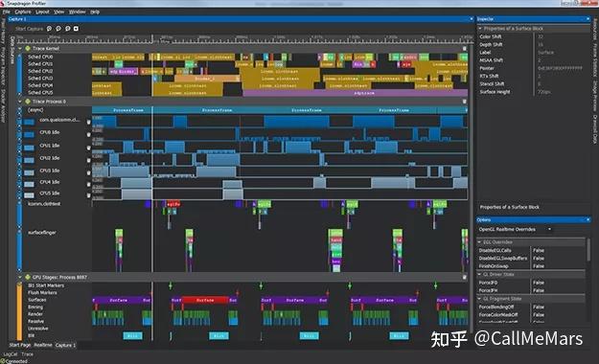Click the third round icon after Start Capture
Image resolution: width=599 pixels, height=364 pixels.
click(x=68, y=29)
